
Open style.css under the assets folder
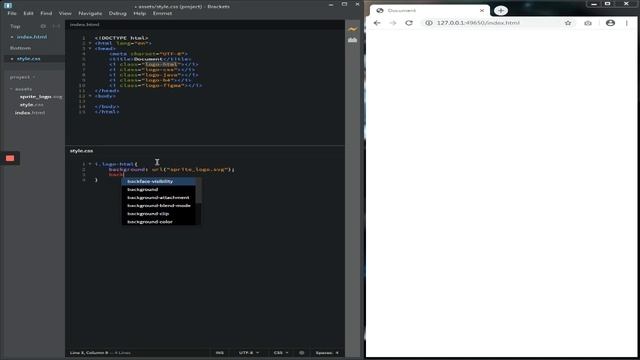31,105
